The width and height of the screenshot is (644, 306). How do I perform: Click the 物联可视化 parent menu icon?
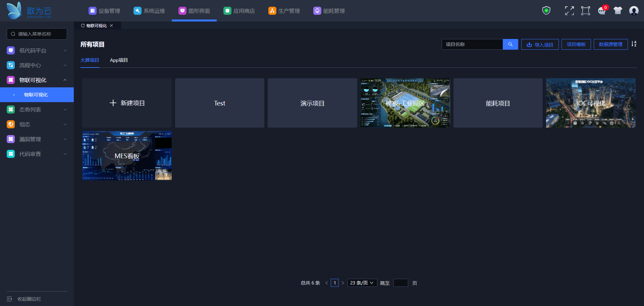pos(11,80)
